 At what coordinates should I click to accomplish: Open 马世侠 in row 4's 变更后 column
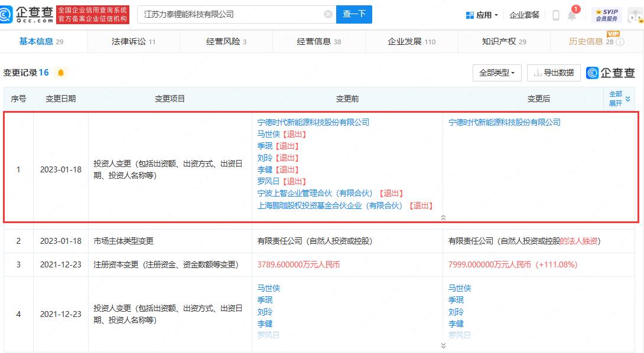click(460, 288)
